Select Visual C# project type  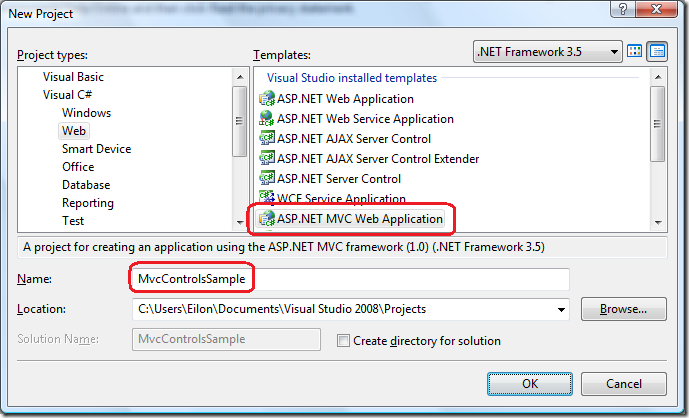[67, 95]
